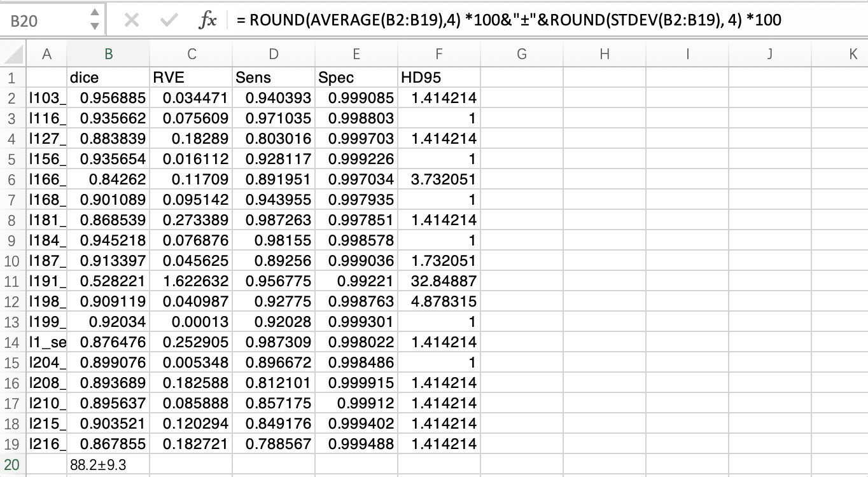Select HD95 value 3.732051
This screenshot has width=868, height=477.
[439, 179]
